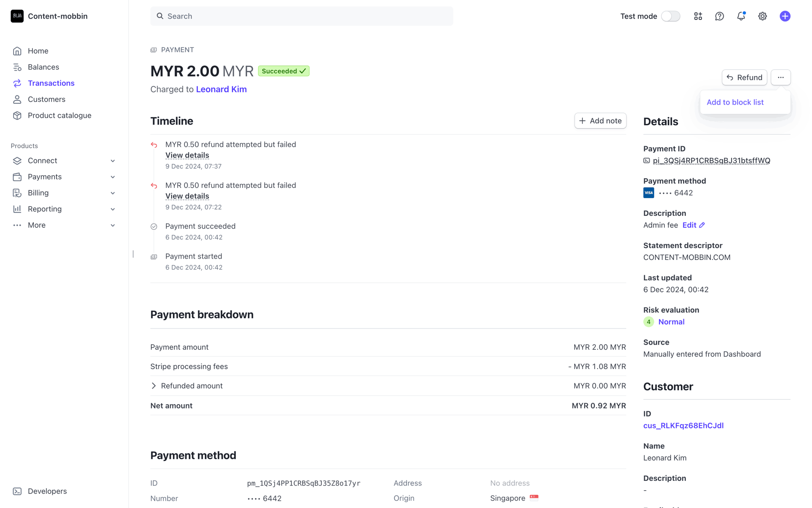Expand the Billing chevron

(x=112, y=193)
